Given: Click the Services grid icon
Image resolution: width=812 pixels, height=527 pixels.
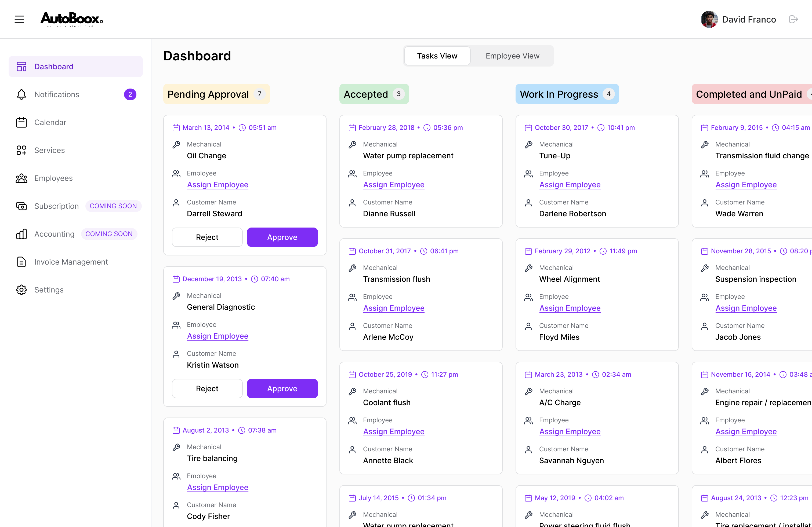Looking at the screenshot, I should (x=21, y=150).
